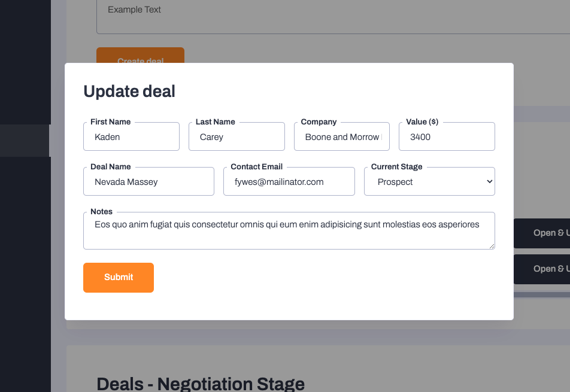Open the Current Stage dropdown
The width and height of the screenshot is (570, 392).
429,182
